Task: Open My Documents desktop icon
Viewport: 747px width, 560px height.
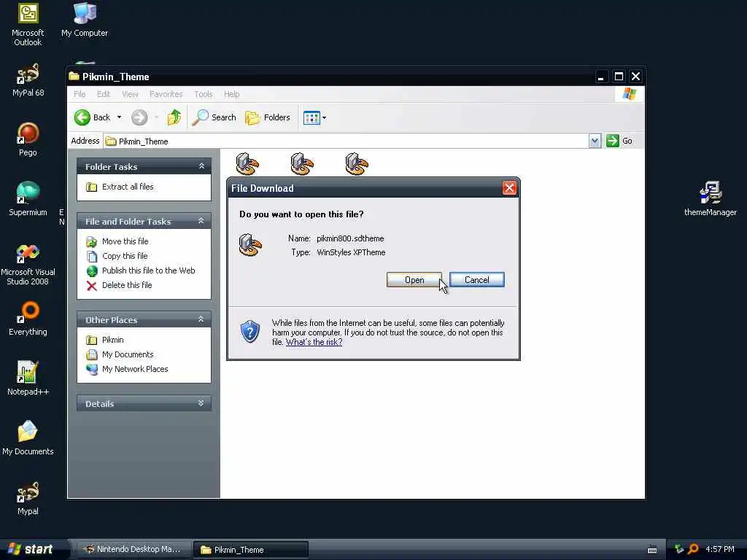Action: [28, 438]
